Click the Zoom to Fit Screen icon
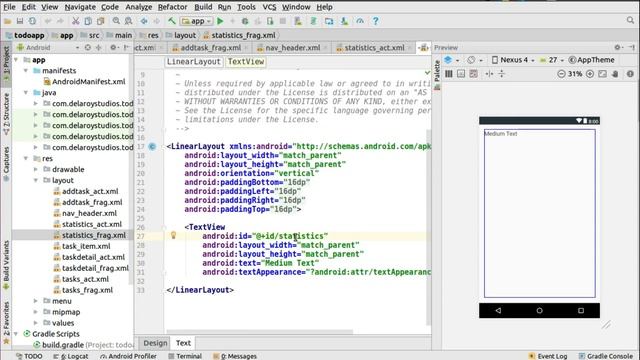The height and width of the screenshot is (360, 640). tap(602, 74)
